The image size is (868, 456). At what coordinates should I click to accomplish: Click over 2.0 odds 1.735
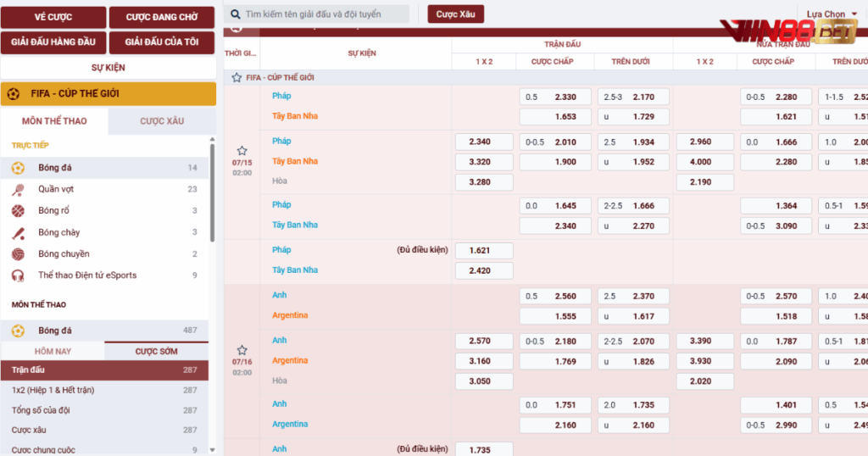click(633, 405)
